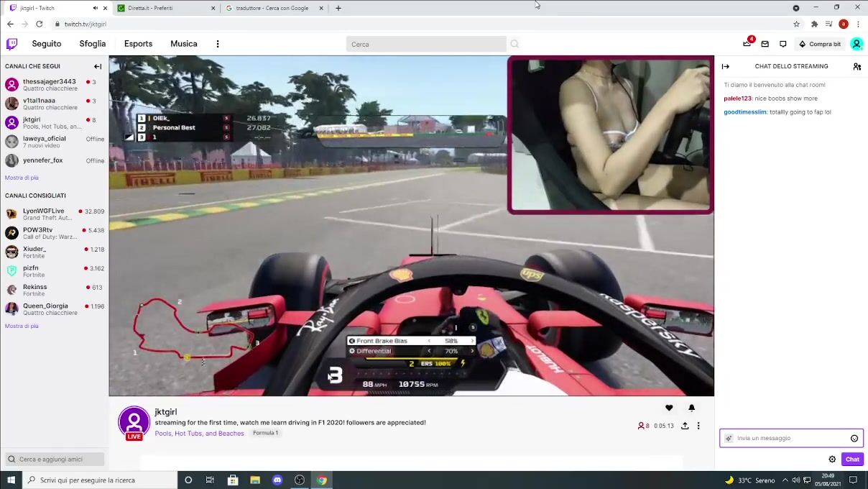The height and width of the screenshot is (489, 868).
Task: Open the chat community users icon
Action: pyautogui.click(x=857, y=66)
